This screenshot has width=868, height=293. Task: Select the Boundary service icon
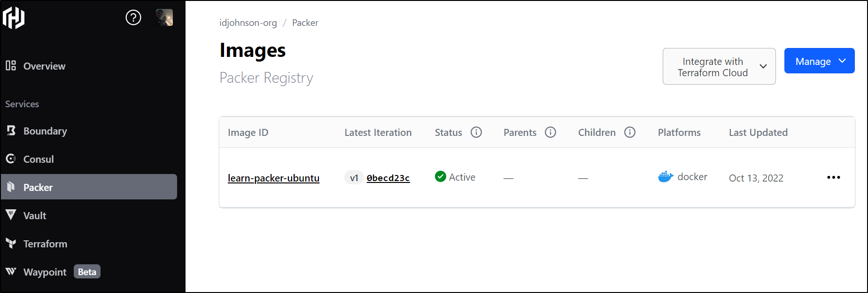(11, 131)
